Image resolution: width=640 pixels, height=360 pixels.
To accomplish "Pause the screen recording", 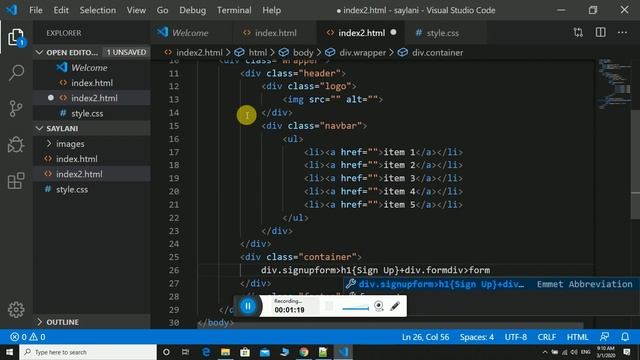I will (x=248, y=306).
